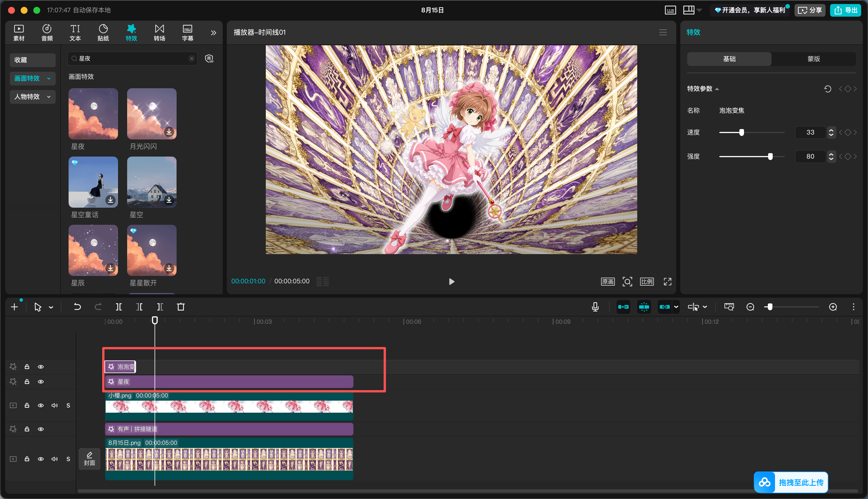The image size is (868, 499).
Task: Start voiceover recording with the microphone
Action: pyautogui.click(x=595, y=307)
